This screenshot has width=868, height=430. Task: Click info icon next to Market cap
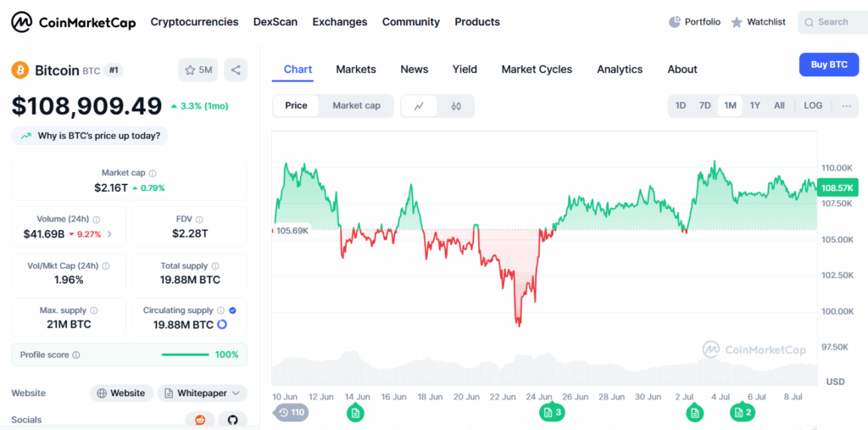[153, 173]
